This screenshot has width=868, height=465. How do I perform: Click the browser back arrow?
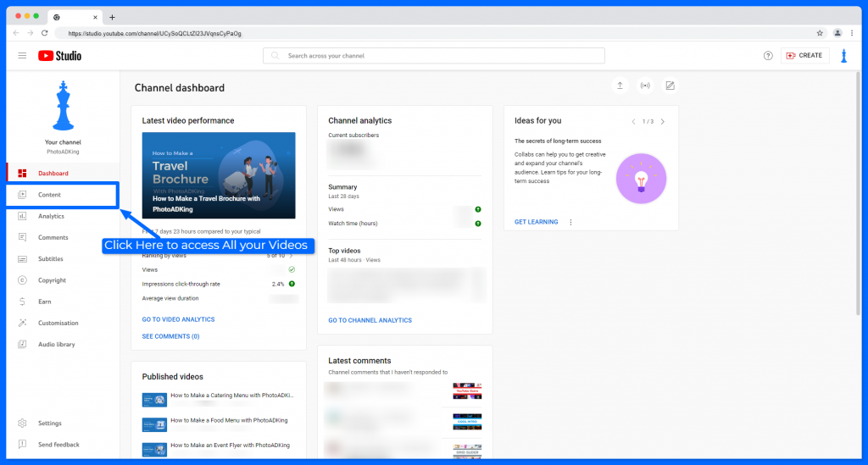coord(16,33)
